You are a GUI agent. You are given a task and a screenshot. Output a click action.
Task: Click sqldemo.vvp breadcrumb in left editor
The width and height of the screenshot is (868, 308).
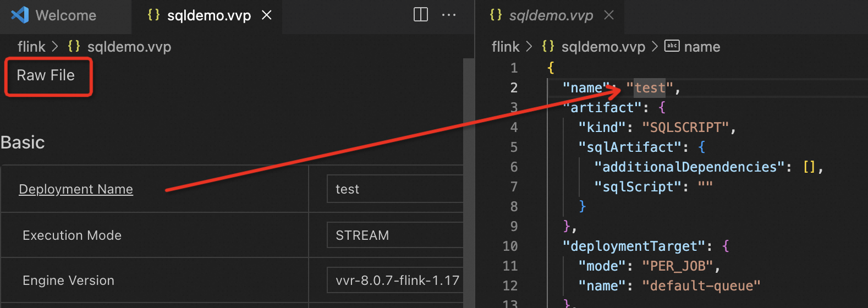point(129,47)
